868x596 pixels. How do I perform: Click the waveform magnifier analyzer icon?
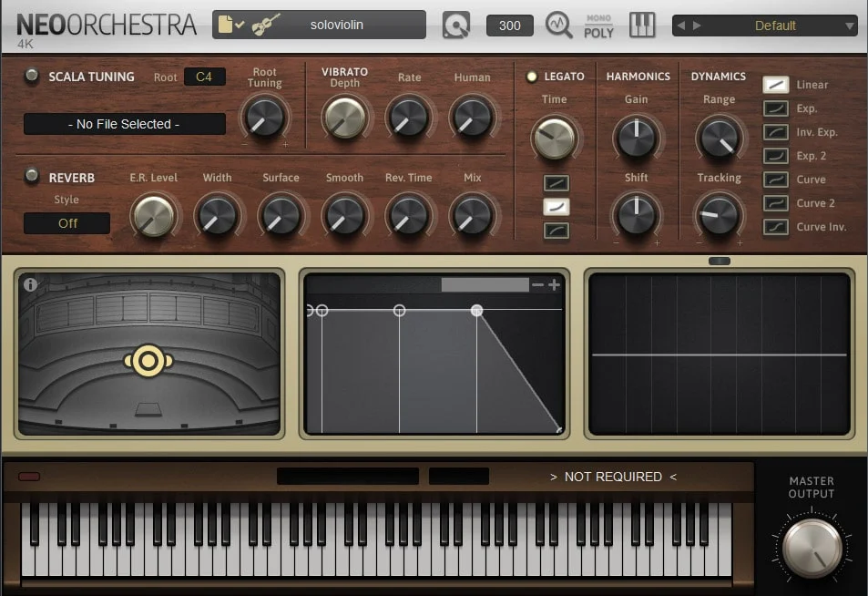(558, 25)
